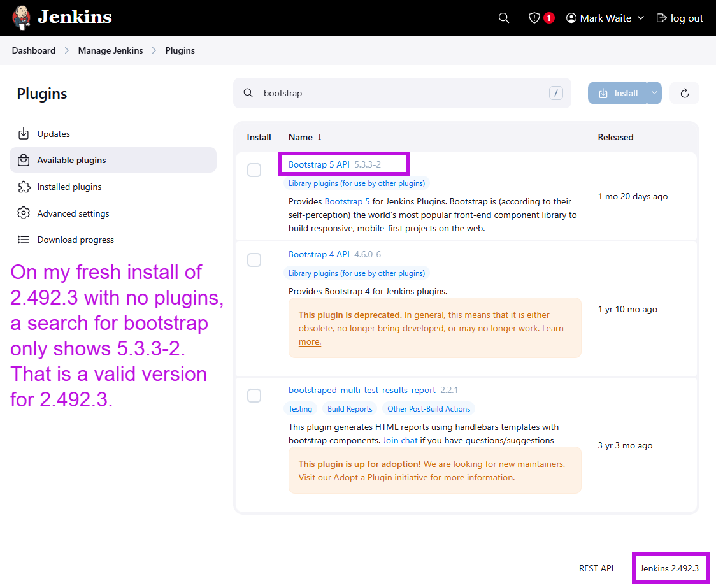
Task: Expand the Install button dropdown arrow
Action: click(654, 93)
